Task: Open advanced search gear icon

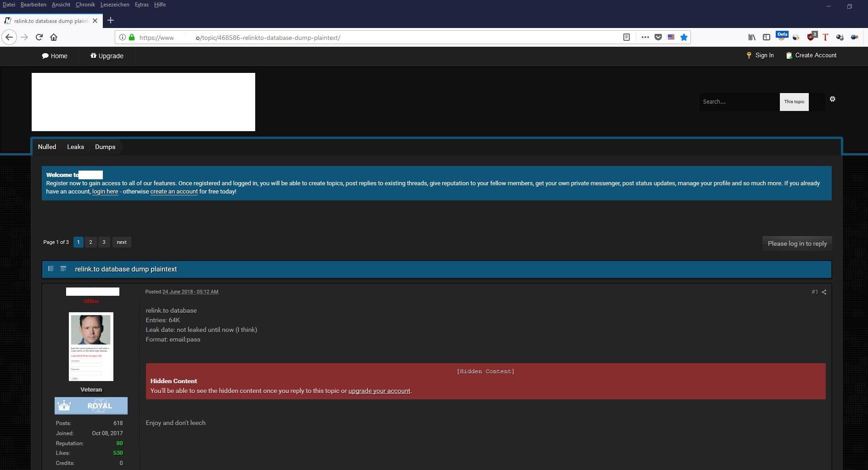Action: (x=832, y=99)
